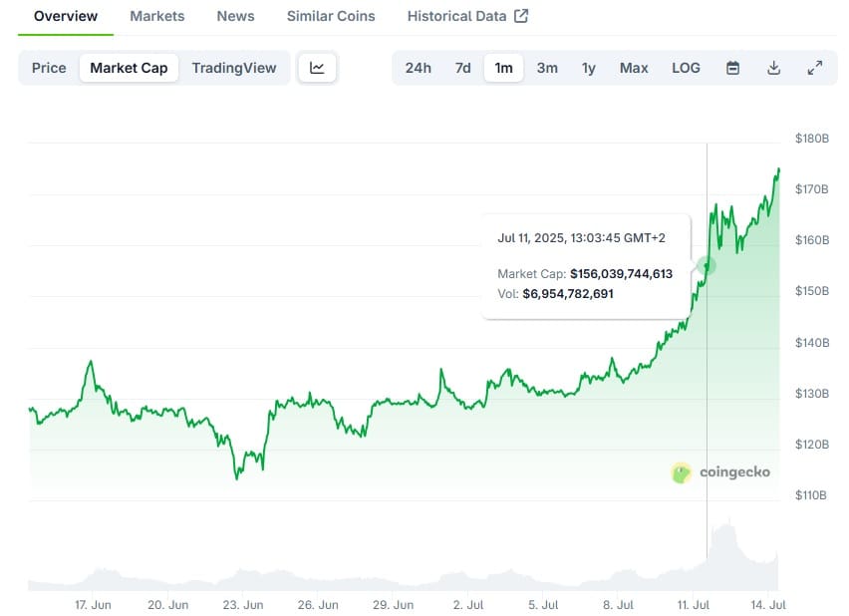The image size is (849, 616).
Task: Set the chart range to 24h
Action: (418, 68)
